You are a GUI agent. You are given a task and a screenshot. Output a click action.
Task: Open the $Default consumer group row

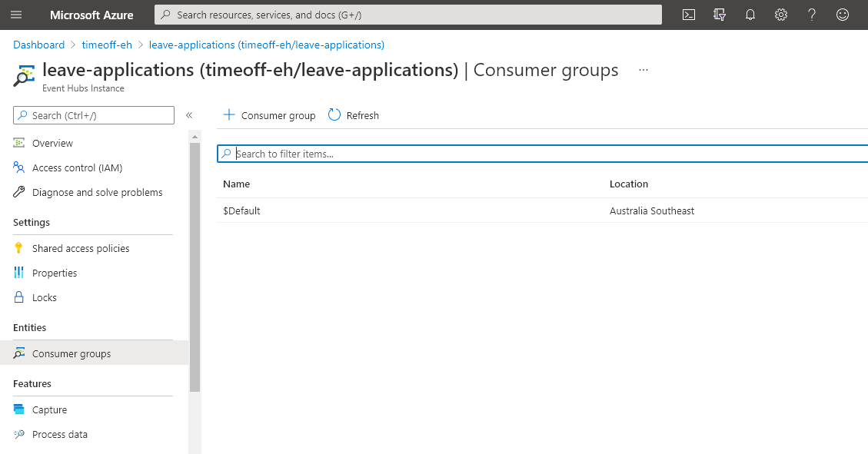[543, 210]
